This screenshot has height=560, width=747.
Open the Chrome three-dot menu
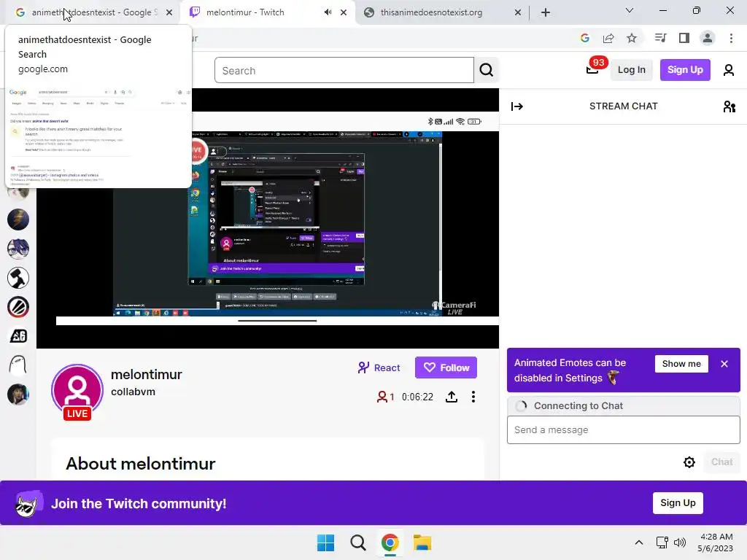[731, 38]
